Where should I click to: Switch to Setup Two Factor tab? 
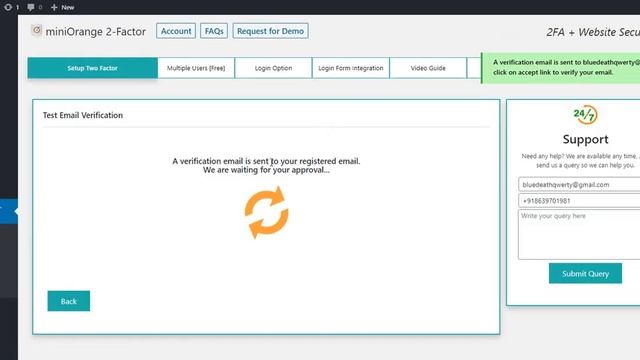(92, 68)
